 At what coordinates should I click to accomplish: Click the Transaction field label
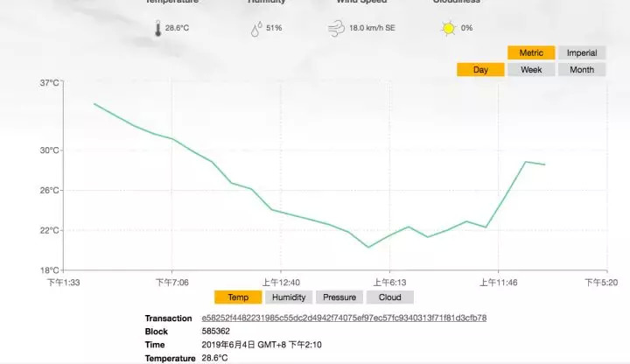[168, 318]
